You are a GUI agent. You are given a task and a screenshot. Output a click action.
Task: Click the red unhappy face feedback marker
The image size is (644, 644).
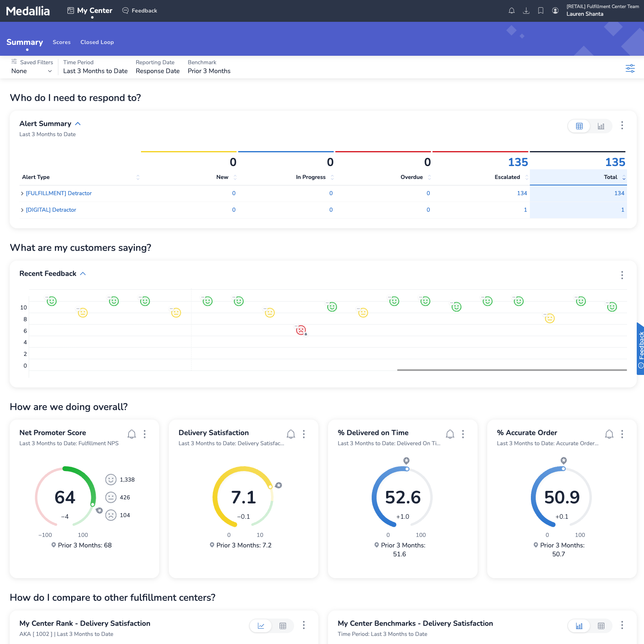click(x=301, y=330)
